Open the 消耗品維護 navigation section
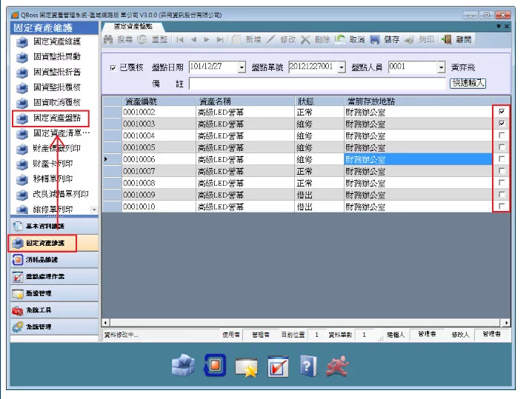The width and height of the screenshot is (532, 399). click(x=45, y=259)
